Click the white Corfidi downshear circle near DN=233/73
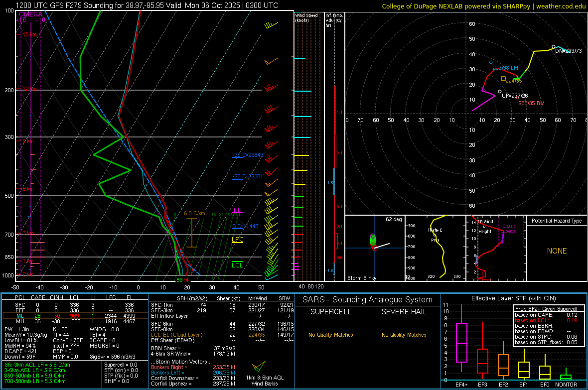Viewport: 588px width, 390px height. [554, 47]
